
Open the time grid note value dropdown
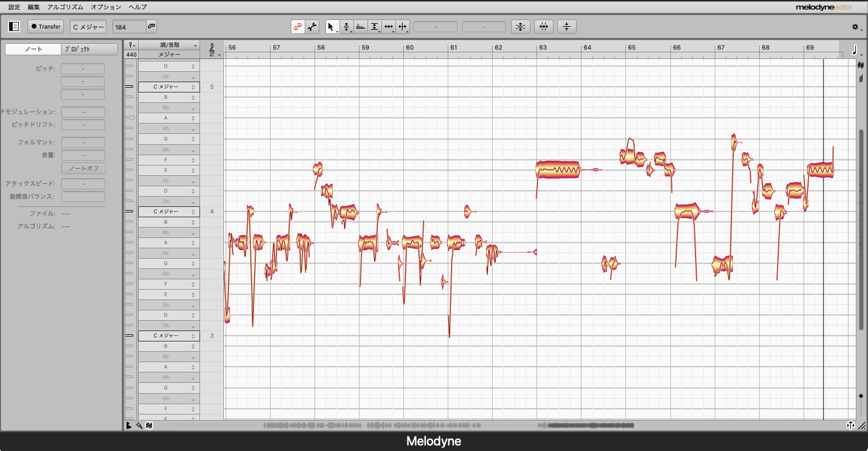point(862,55)
